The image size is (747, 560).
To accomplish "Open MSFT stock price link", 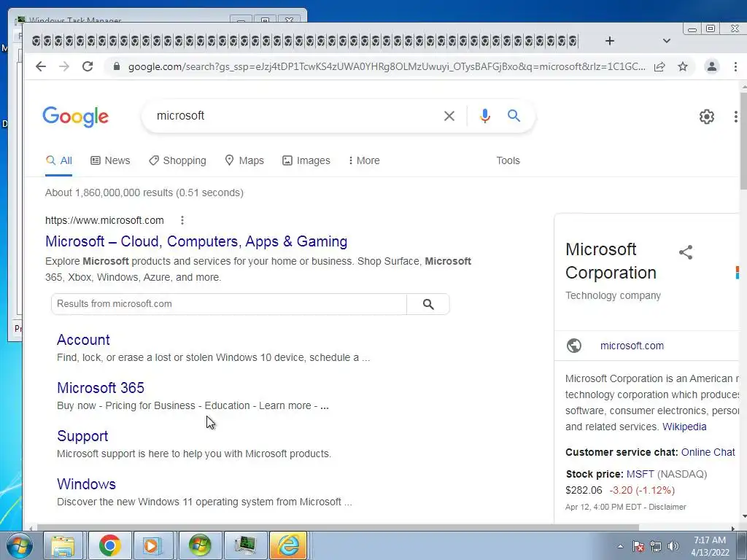I will click(x=640, y=474).
